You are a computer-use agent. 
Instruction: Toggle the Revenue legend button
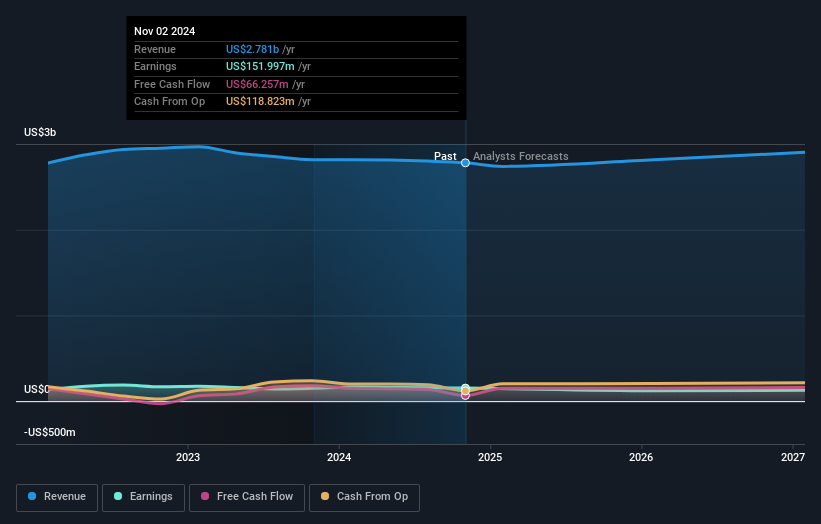[x=57, y=497]
